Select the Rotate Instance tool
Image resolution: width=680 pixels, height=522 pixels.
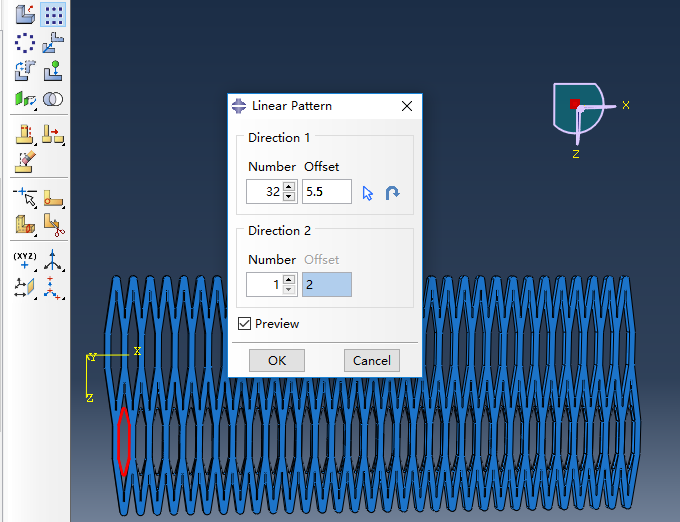25,71
